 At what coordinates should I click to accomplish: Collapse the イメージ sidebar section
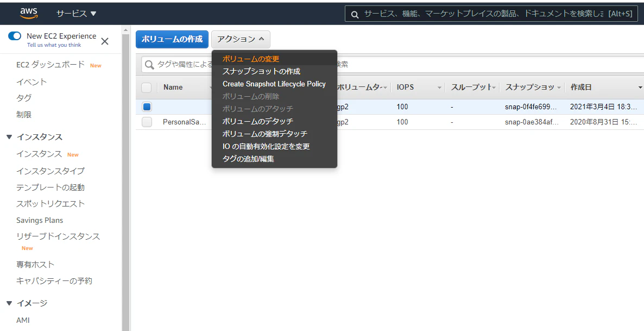pos(9,303)
